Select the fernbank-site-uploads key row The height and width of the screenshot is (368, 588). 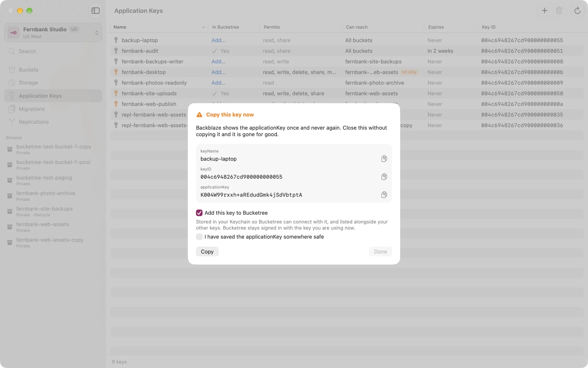coord(347,93)
